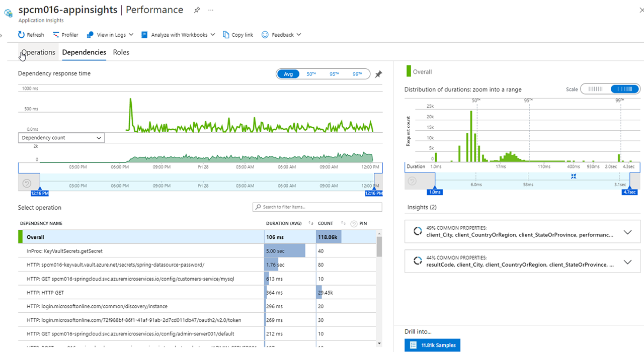Open the Profiler tool
This screenshot has height=352, width=644.
[x=65, y=35]
